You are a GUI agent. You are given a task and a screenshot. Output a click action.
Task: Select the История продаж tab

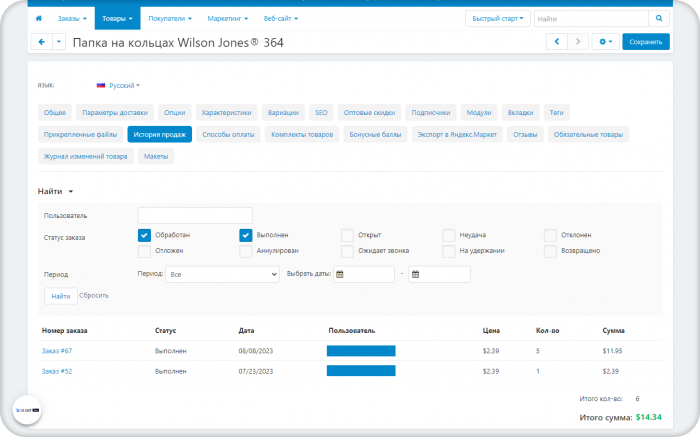160,134
